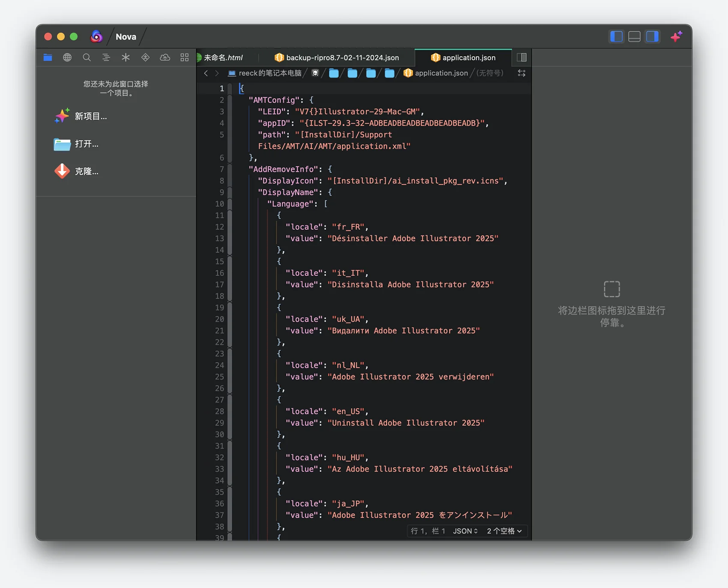The width and height of the screenshot is (728, 588).
Task: Click the "en_US" locale value
Action: coord(348,411)
